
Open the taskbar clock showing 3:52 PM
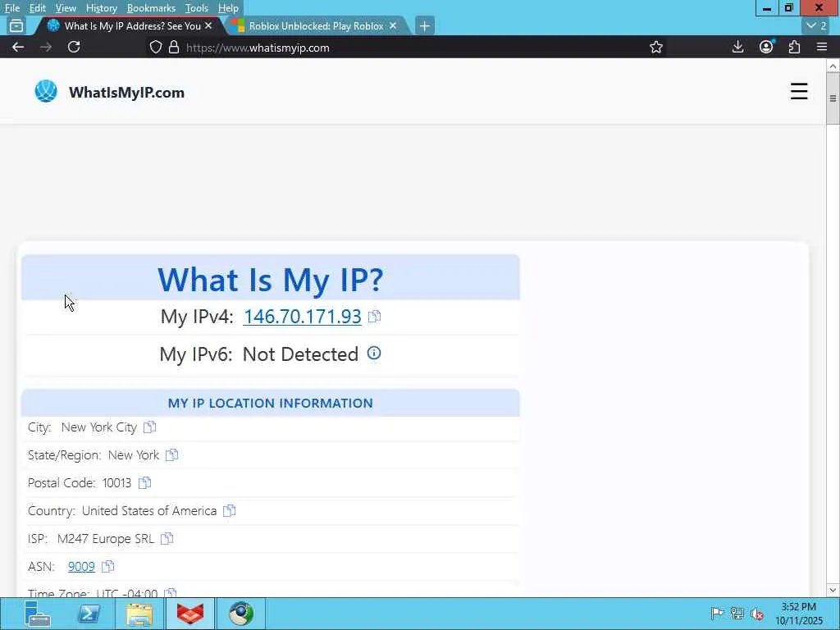799,614
